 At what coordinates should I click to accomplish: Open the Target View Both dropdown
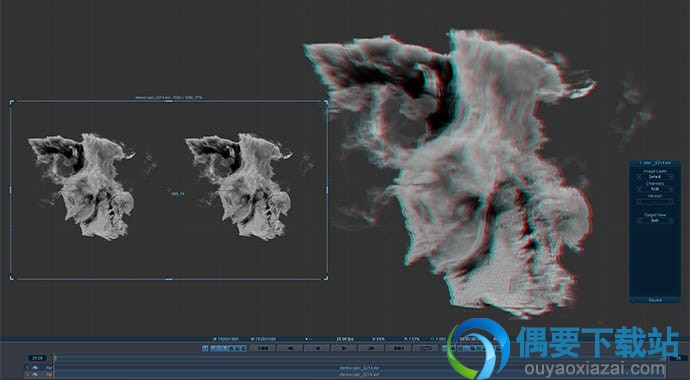(655, 220)
